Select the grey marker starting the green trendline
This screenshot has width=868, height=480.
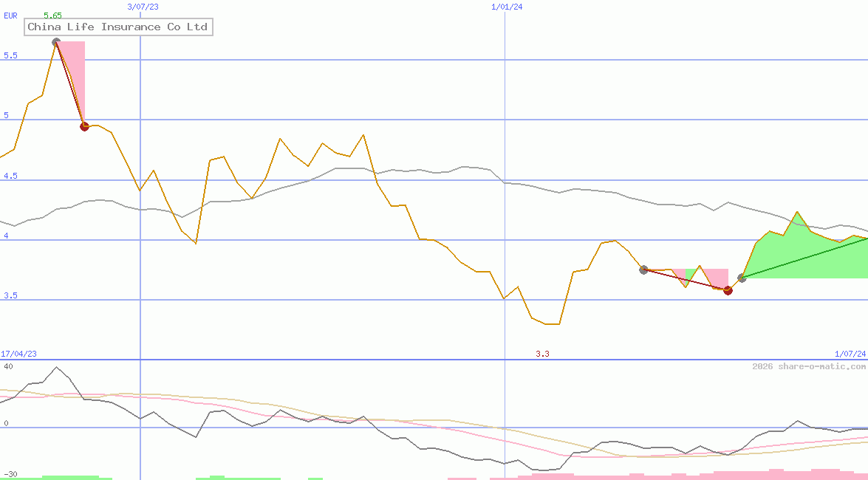(742, 278)
